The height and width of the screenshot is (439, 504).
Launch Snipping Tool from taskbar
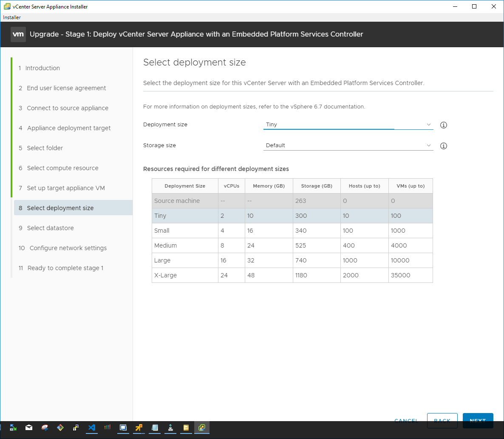click(45, 428)
